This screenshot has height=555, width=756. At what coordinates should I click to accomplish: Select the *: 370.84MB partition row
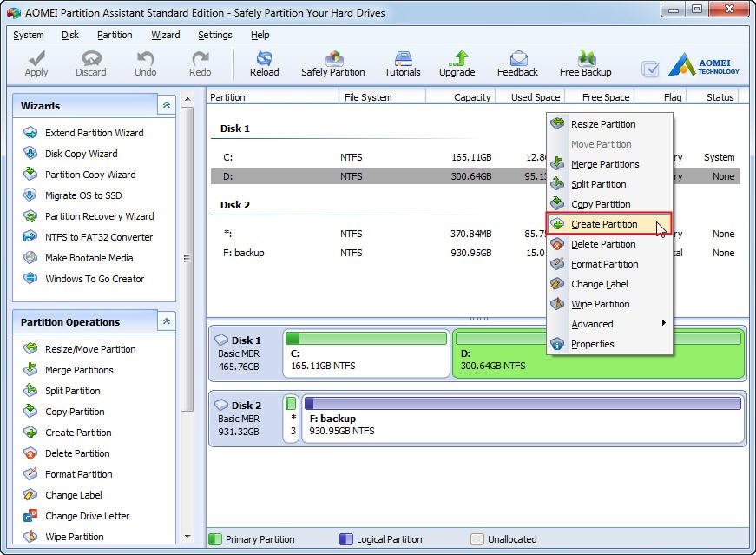pyautogui.click(x=476, y=234)
